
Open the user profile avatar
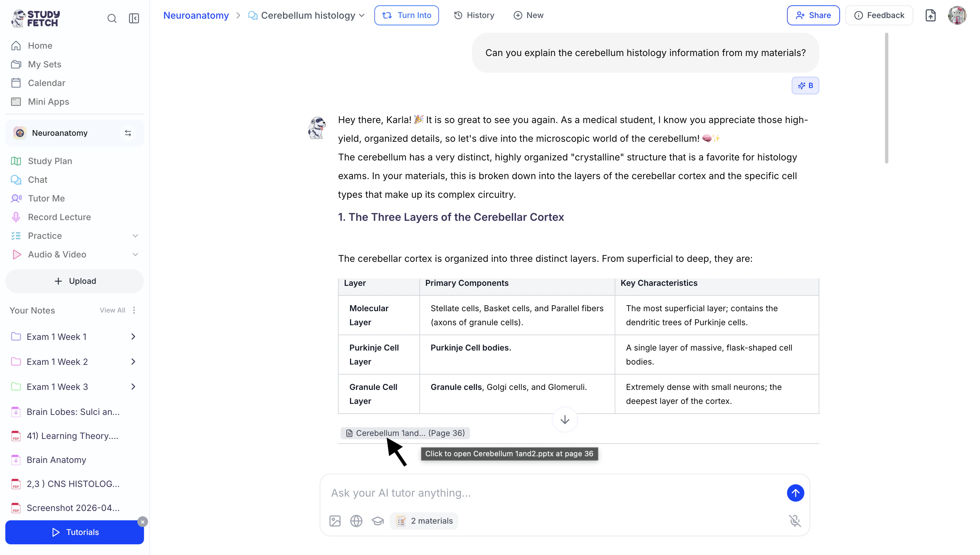(x=957, y=15)
